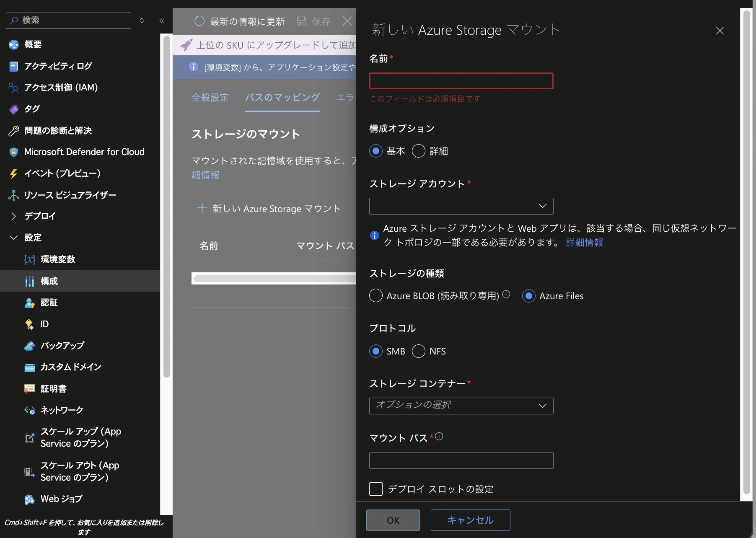Open Microsoft Defender for Cloud shield icon
The width and height of the screenshot is (756, 538).
tap(14, 152)
